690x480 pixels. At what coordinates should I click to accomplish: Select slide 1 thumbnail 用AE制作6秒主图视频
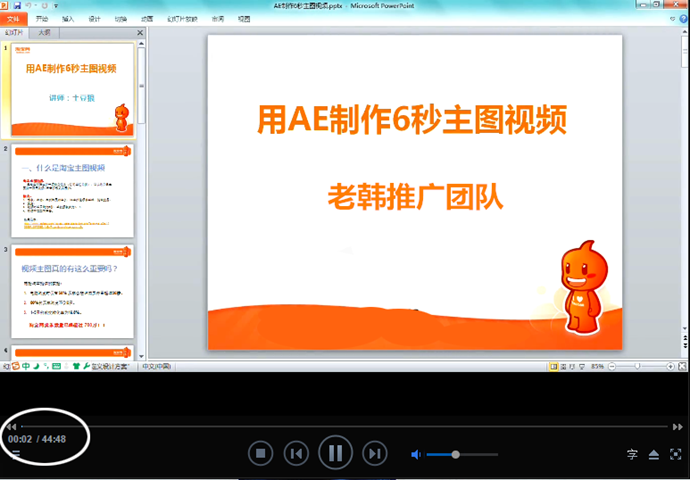(x=73, y=89)
